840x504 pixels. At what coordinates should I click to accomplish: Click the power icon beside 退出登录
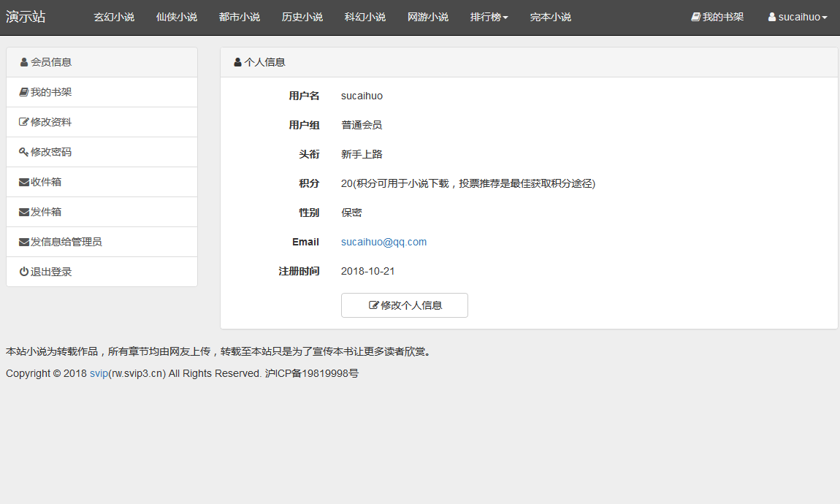(x=24, y=272)
